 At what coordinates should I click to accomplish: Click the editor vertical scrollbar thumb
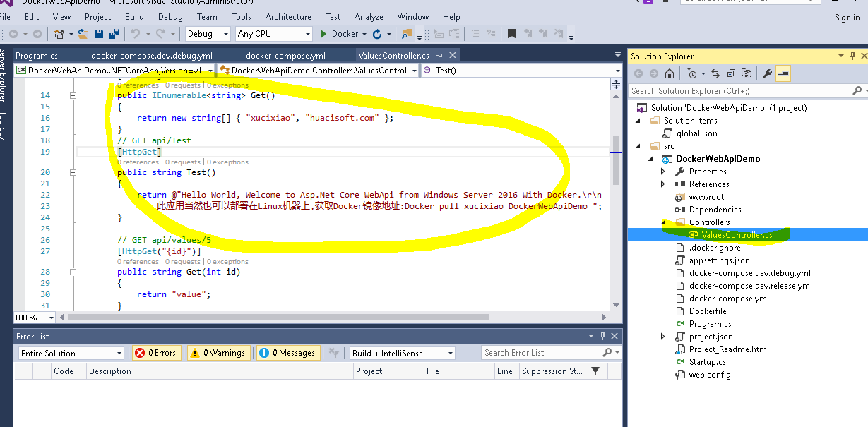tap(616, 160)
